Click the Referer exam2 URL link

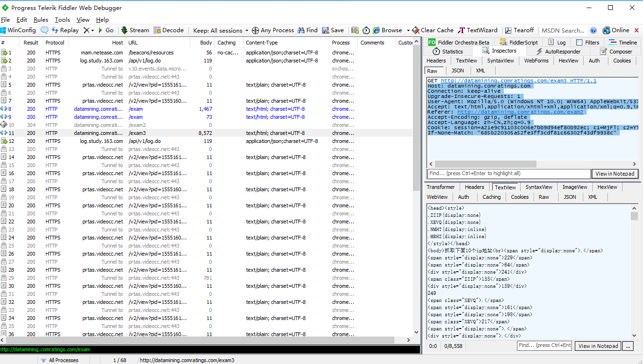click(520, 112)
